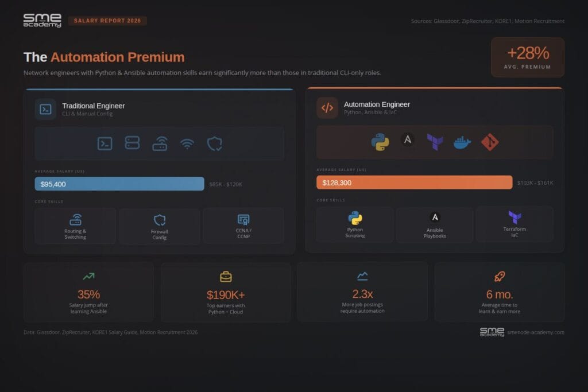Click the Git diamond icon
Screen dimensions: 588x392
(x=490, y=142)
